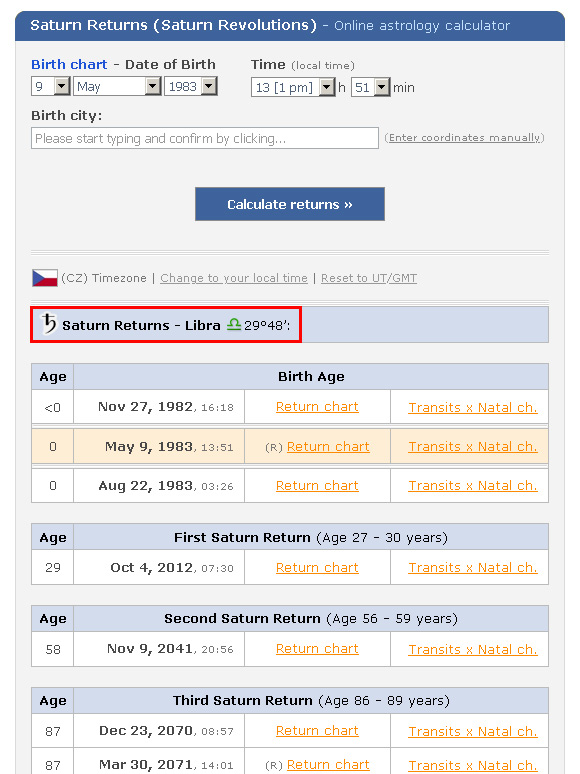The image size is (580, 774).
Task: Click the green Libra sign symbol
Action: tap(234, 324)
